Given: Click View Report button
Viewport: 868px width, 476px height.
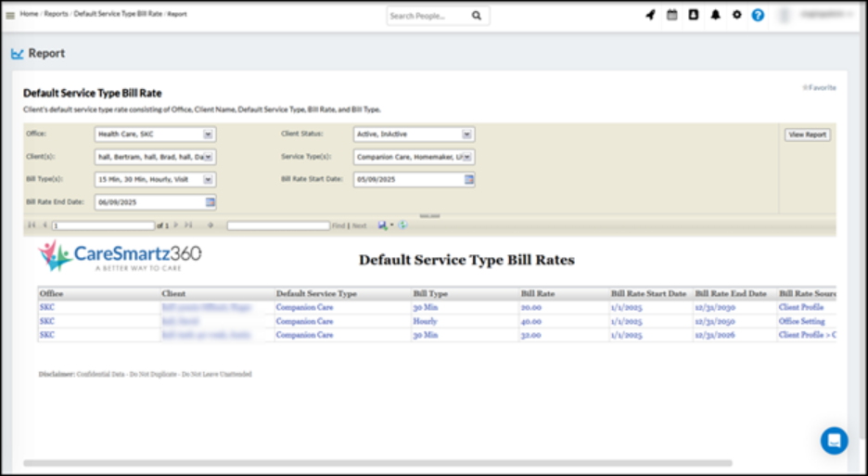Looking at the screenshot, I should (807, 135).
